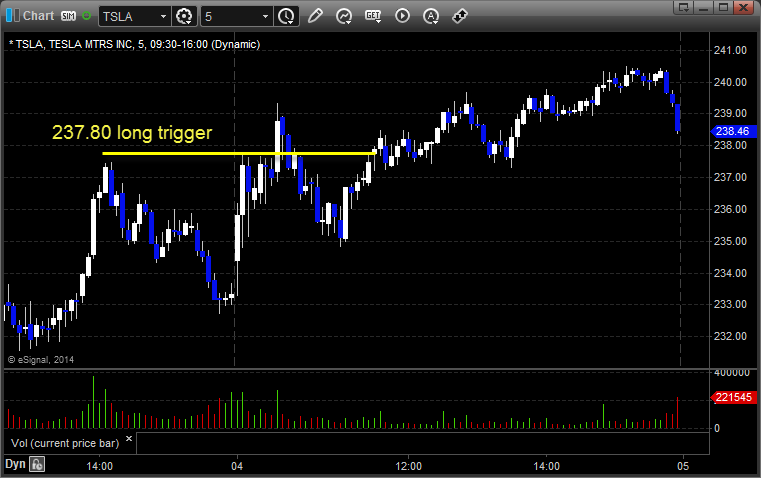Open the circled A menu
This screenshot has width=761, height=478.
coord(431,16)
